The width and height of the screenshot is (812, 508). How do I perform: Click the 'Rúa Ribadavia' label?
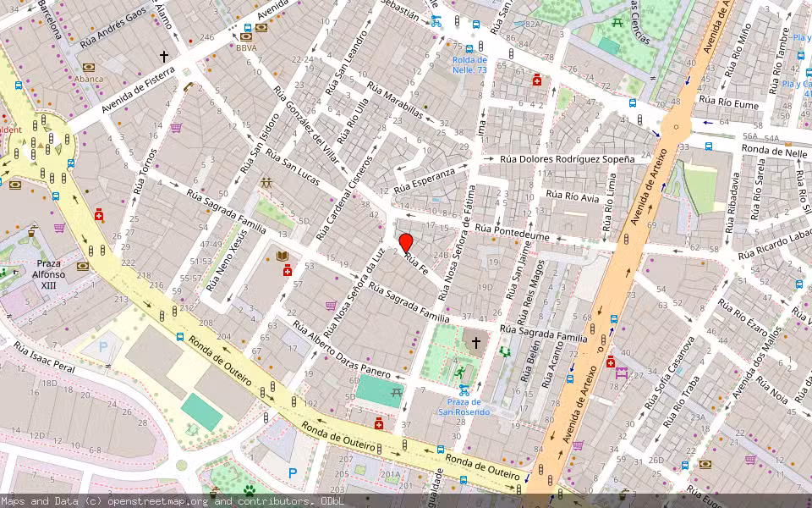tap(732, 202)
